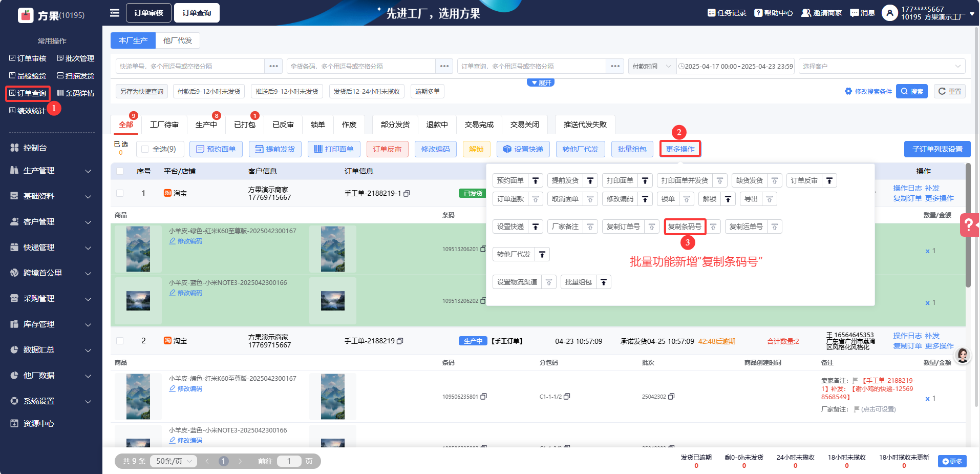Click 修改搜索条件 link
The width and height of the screenshot is (980, 474).
[x=868, y=91]
